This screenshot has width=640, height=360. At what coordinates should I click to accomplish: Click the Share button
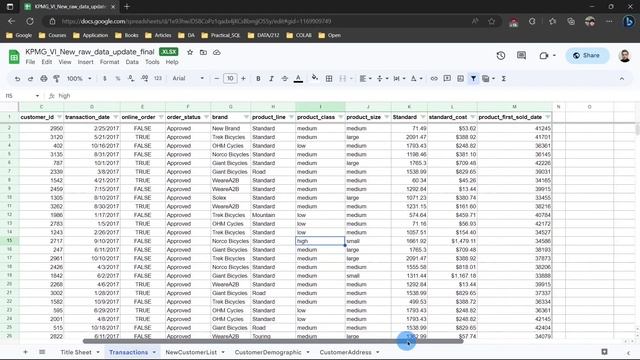587,56
